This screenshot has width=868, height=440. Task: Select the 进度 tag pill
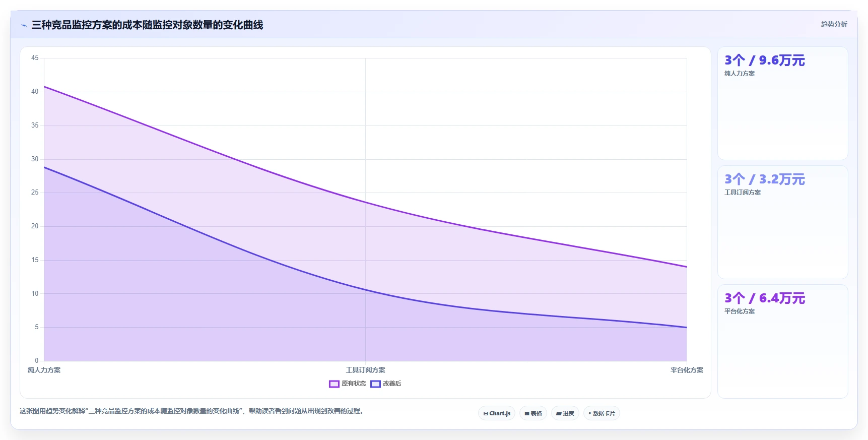pyautogui.click(x=565, y=413)
